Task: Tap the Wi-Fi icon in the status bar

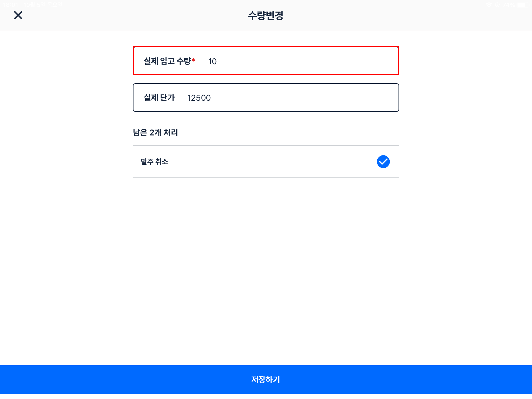Action: (489, 5)
